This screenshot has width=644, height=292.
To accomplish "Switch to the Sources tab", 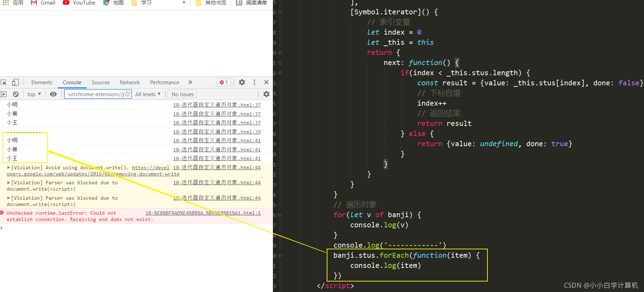I will pyautogui.click(x=101, y=83).
